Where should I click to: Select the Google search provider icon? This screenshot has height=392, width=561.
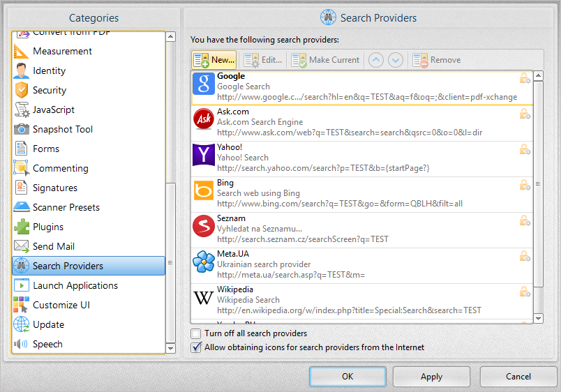click(x=203, y=86)
